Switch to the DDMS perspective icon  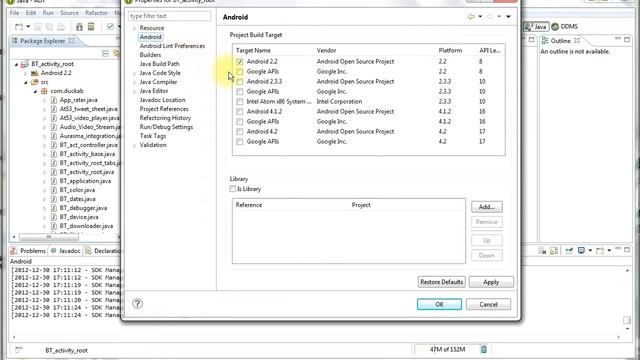(555, 27)
